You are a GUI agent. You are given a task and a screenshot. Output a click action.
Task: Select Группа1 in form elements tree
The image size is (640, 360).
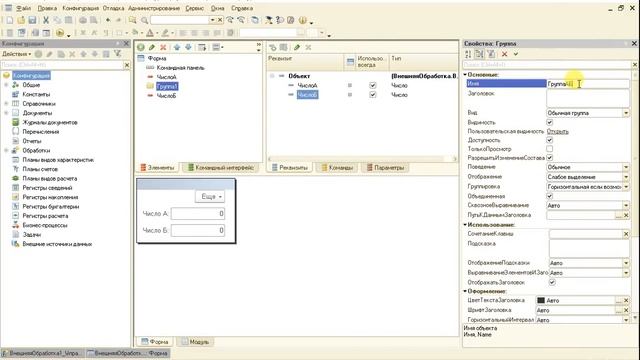167,86
